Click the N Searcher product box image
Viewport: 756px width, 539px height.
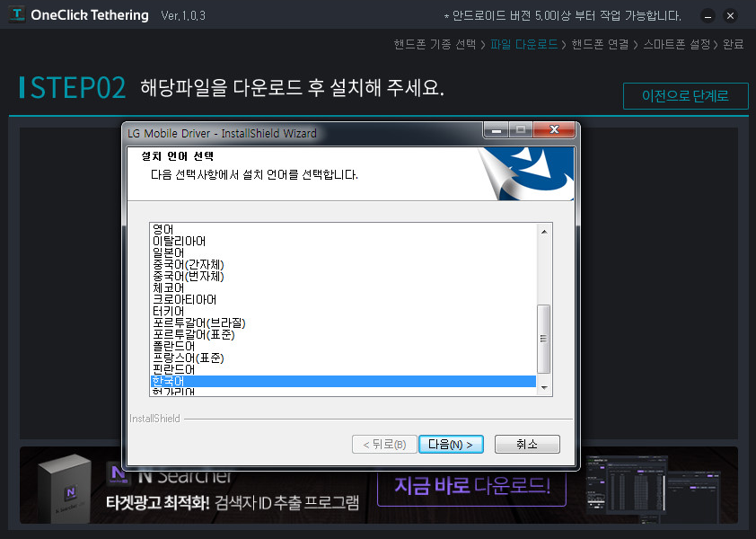(65, 489)
